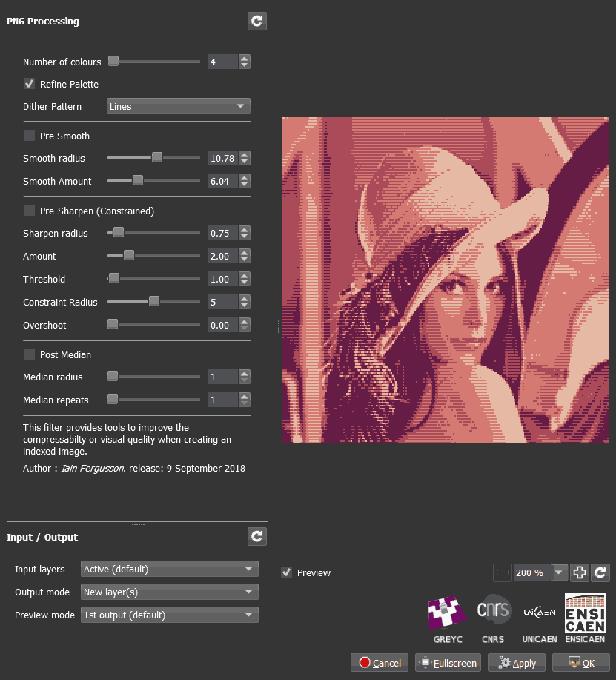Image resolution: width=616 pixels, height=680 pixels.
Task: Open the zoom percentage dropdown arrow
Action: coord(559,572)
